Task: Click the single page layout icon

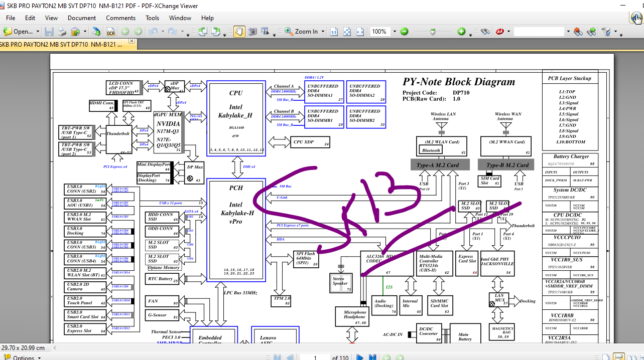Action: click(x=606, y=357)
